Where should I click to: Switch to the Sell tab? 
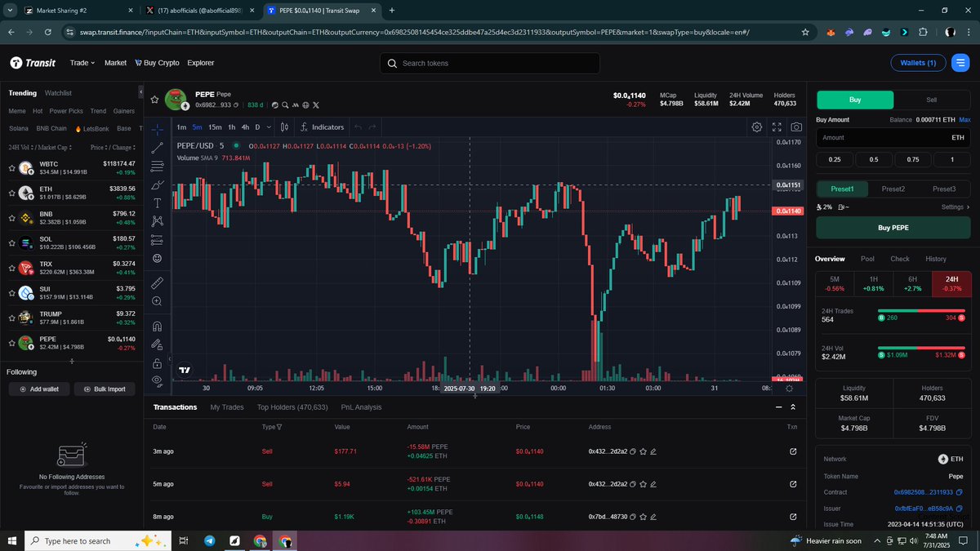[x=931, y=100]
